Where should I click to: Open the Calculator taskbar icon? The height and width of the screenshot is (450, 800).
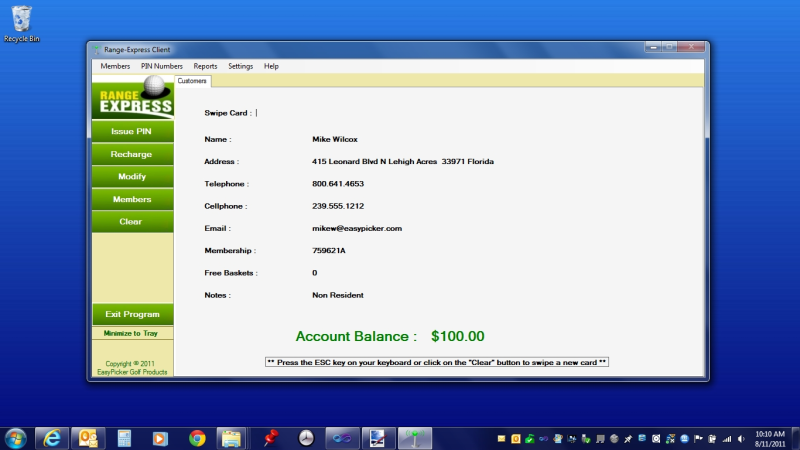click(124, 438)
